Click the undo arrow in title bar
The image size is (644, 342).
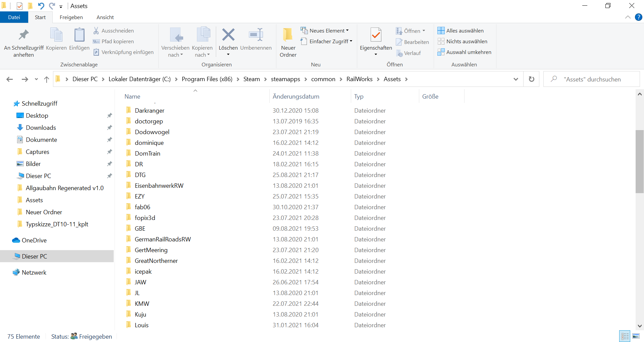click(41, 6)
